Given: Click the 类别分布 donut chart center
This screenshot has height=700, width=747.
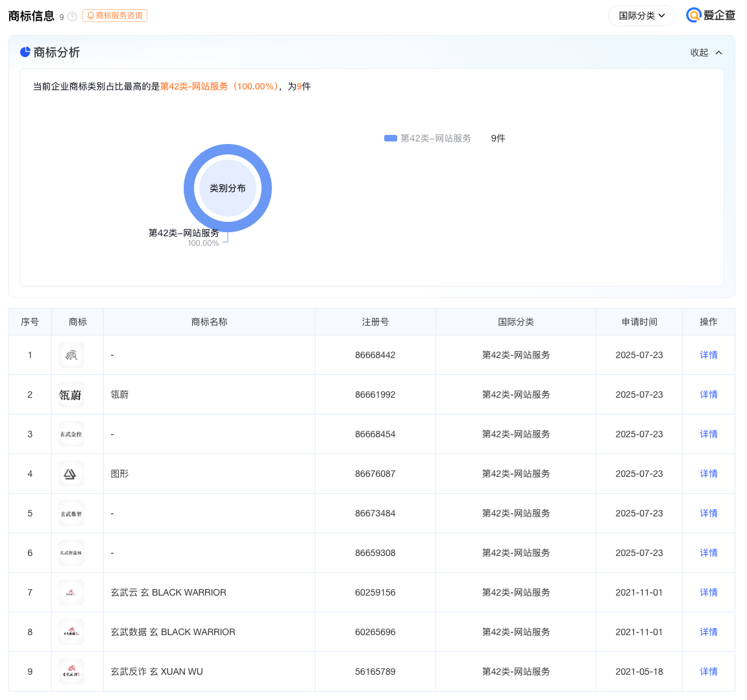Looking at the screenshot, I should [x=227, y=188].
